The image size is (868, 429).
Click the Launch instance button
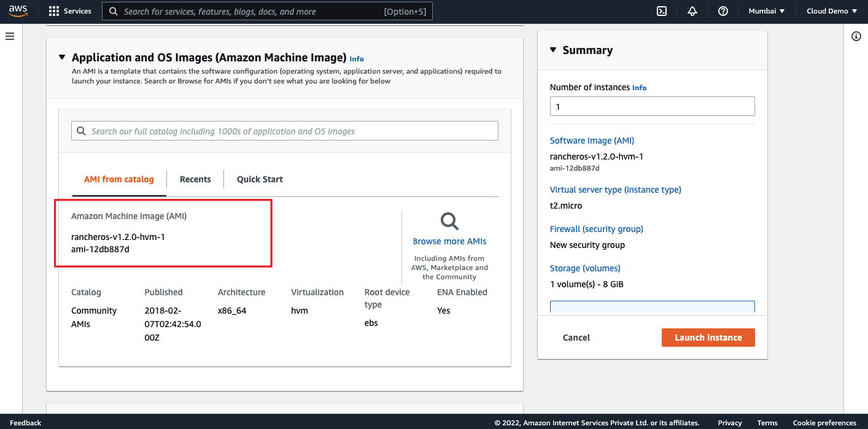(708, 338)
